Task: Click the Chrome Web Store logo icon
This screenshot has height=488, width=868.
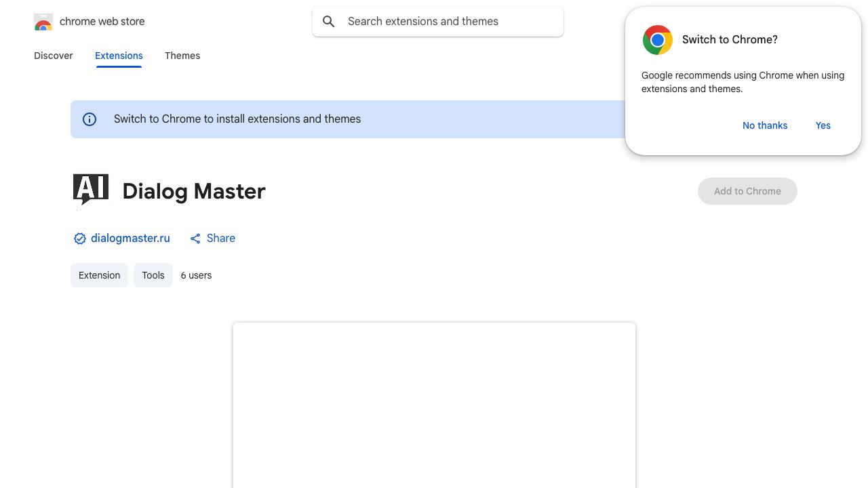Action: [x=43, y=22]
